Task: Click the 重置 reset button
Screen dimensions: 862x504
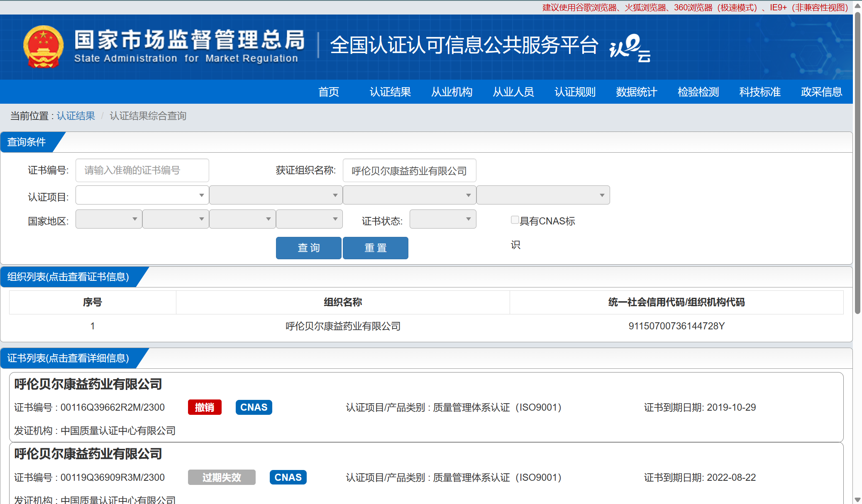Action: [x=376, y=248]
